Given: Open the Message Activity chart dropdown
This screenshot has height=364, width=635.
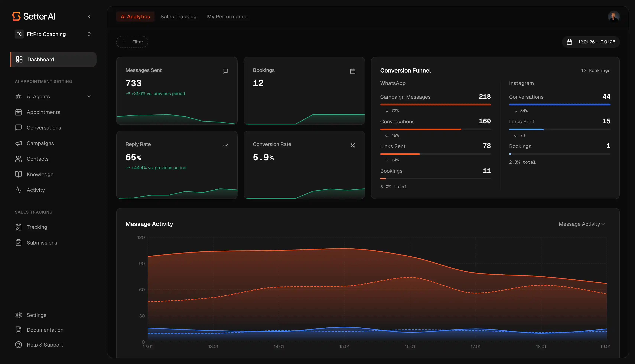Looking at the screenshot, I should tap(582, 224).
